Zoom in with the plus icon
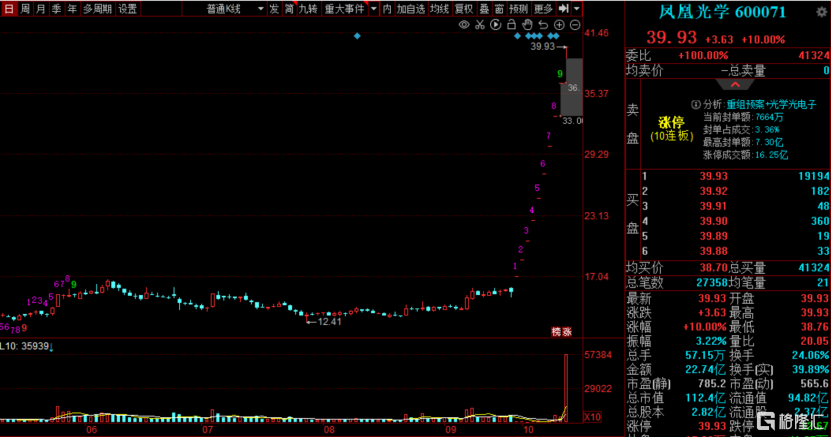831x438 pixels. pos(559,25)
